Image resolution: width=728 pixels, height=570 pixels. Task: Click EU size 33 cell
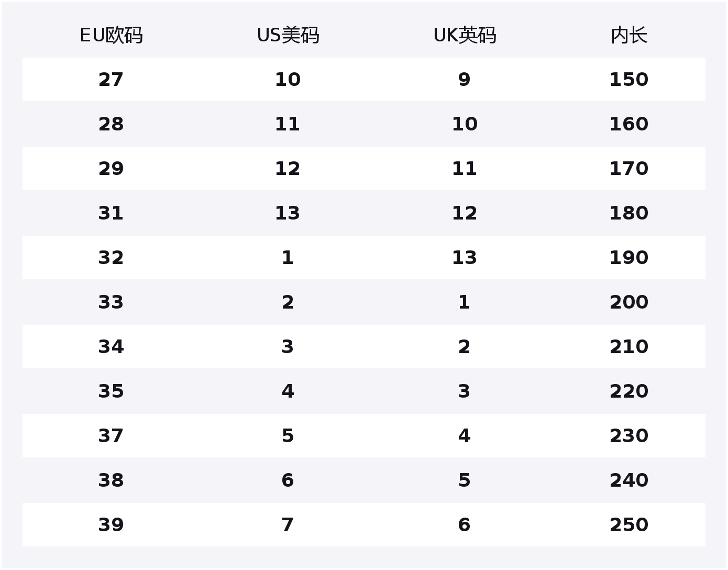(x=111, y=302)
